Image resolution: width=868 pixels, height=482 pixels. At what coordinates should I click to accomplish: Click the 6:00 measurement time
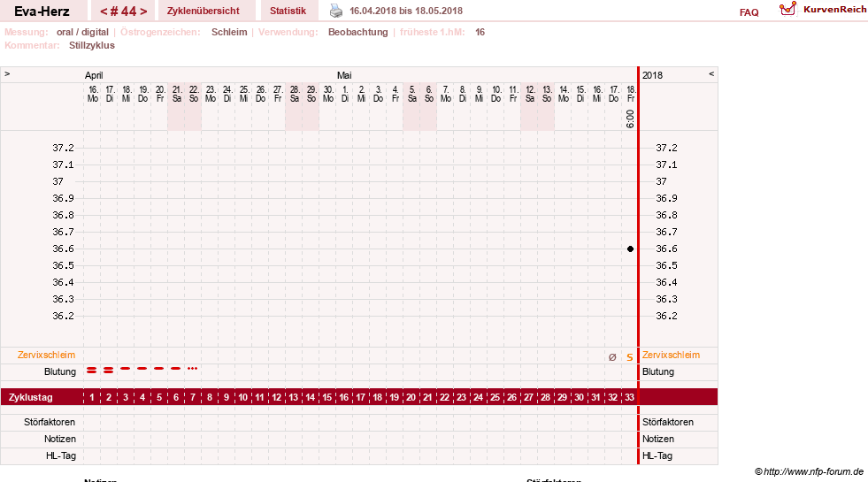click(630, 119)
